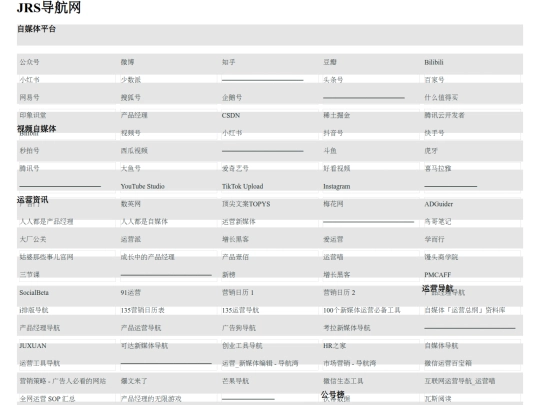
Task: Go to the 豆瓣 link
Action: [330, 62]
